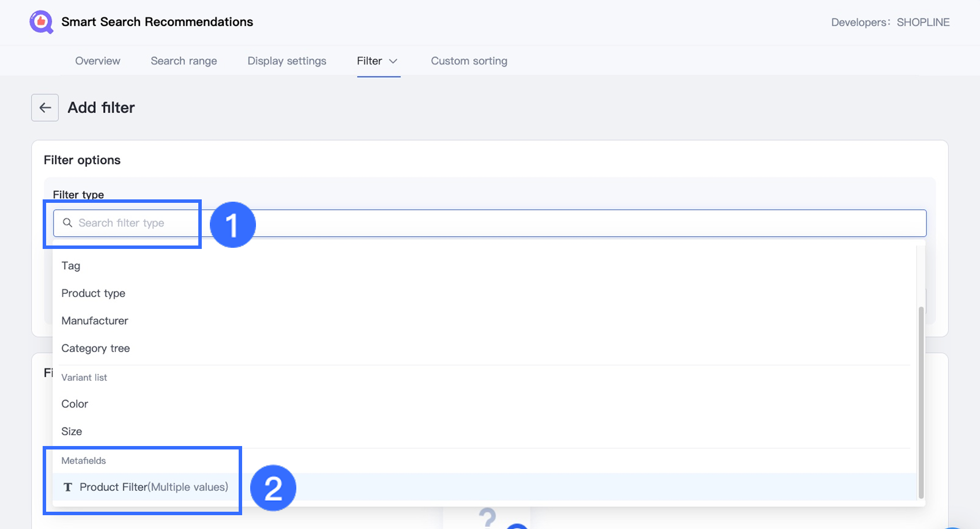Click the back arrow beside Add filter
This screenshot has width=980, height=529.
click(x=45, y=108)
